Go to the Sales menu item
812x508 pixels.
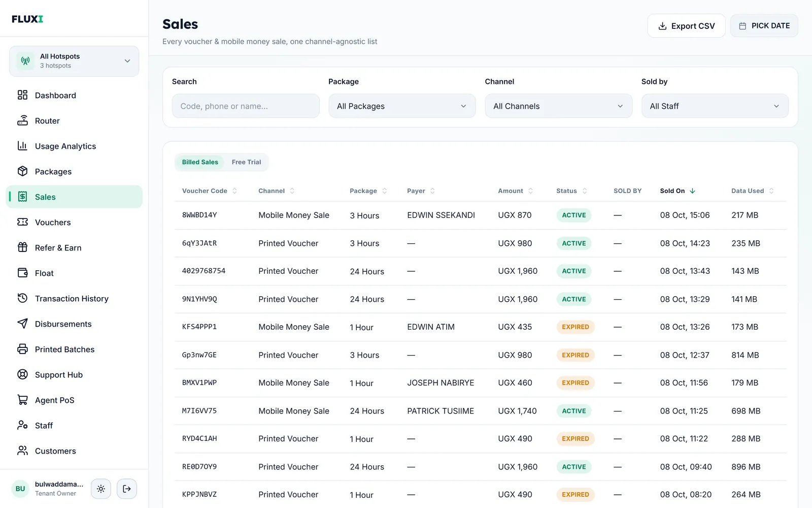(74, 197)
